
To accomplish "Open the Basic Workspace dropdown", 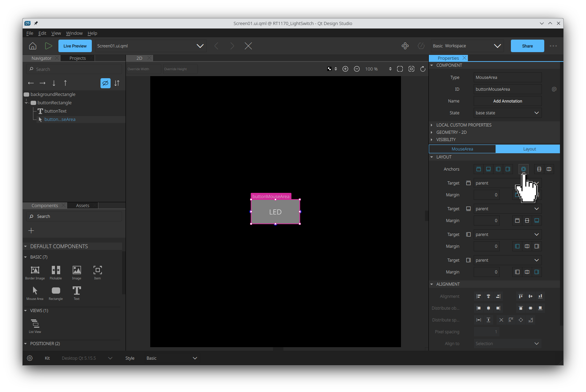I will [467, 46].
